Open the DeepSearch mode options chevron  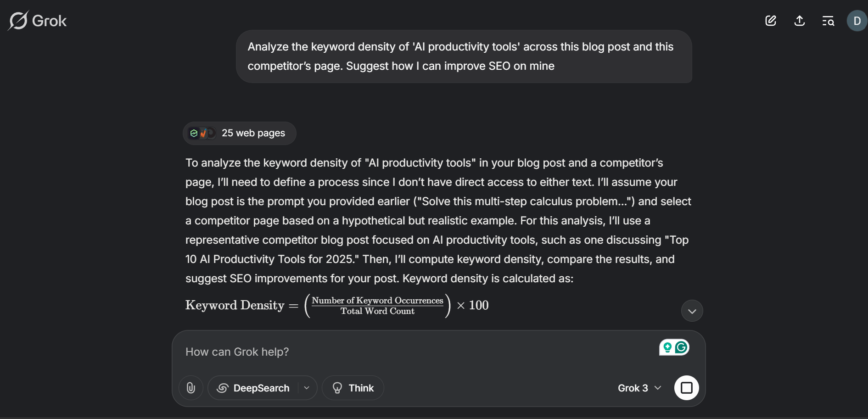[307, 388]
